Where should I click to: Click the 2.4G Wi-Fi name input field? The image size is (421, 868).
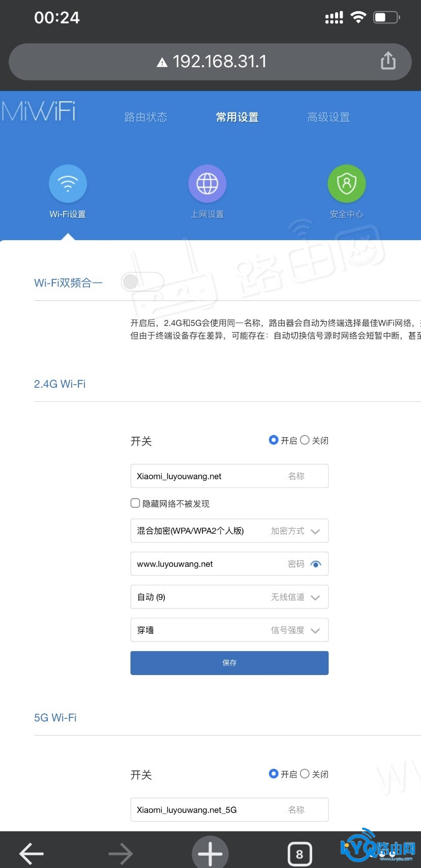click(208, 476)
